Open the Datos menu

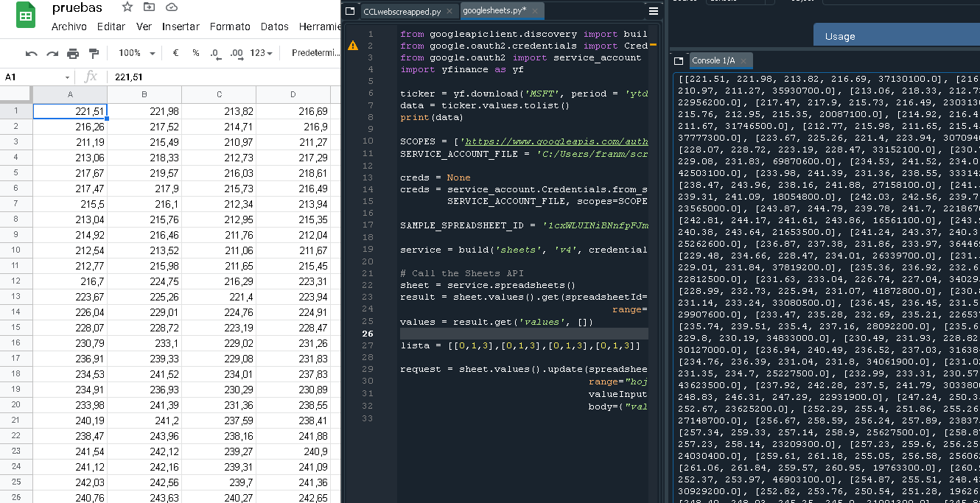[x=275, y=27]
